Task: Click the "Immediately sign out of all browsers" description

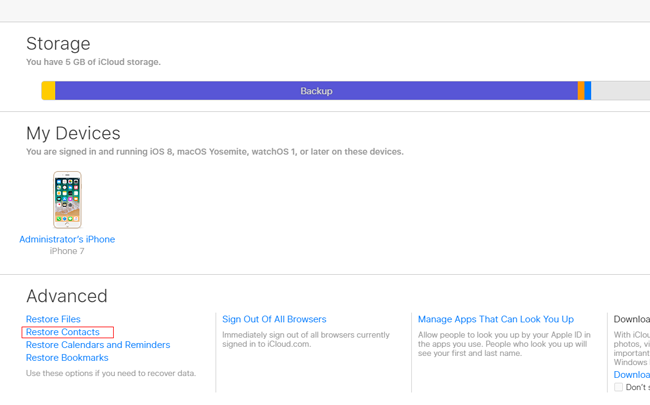Action: point(306,340)
